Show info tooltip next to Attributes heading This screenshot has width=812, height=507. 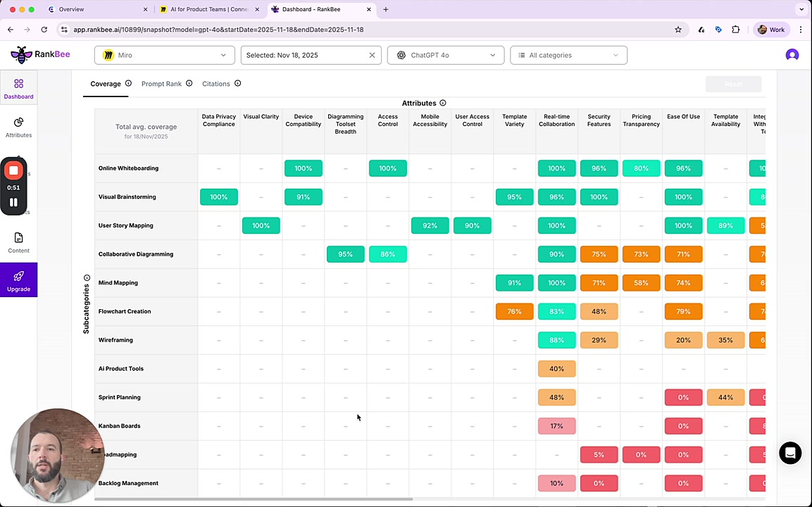442,103
